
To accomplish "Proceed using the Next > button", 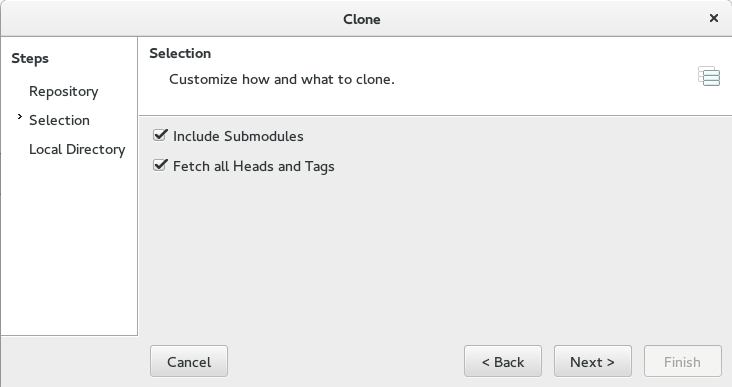I will [592, 361].
